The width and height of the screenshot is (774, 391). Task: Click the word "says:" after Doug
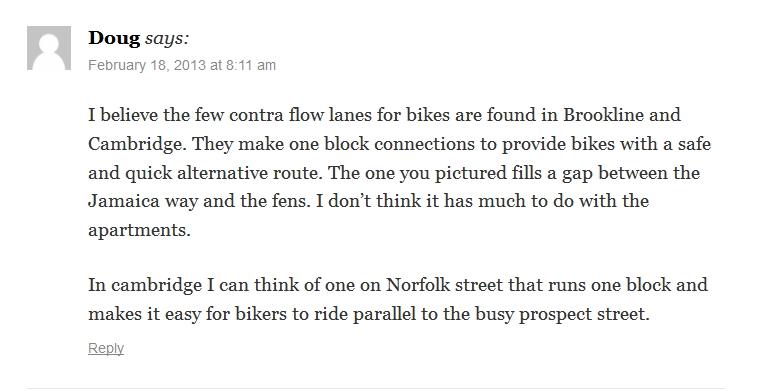pyautogui.click(x=167, y=39)
